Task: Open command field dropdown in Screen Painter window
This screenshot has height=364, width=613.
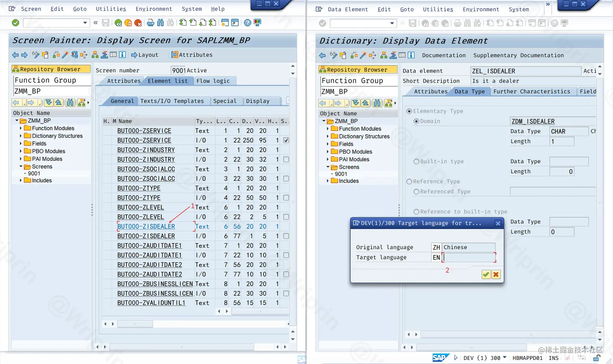Action: coord(85,23)
